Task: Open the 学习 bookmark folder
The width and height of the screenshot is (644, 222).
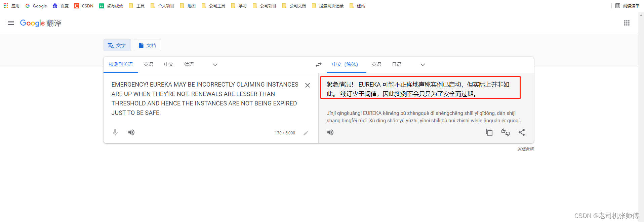Action: point(239,6)
